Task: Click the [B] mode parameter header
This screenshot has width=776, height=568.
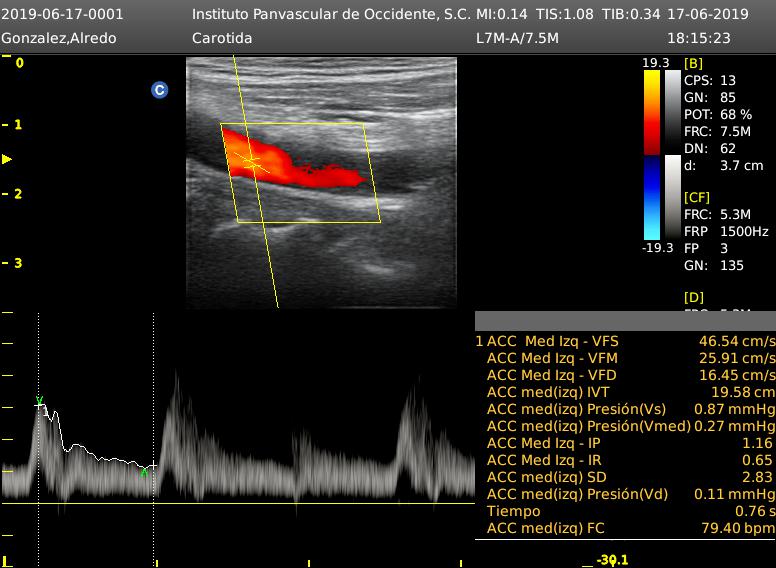Action: point(693,63)
